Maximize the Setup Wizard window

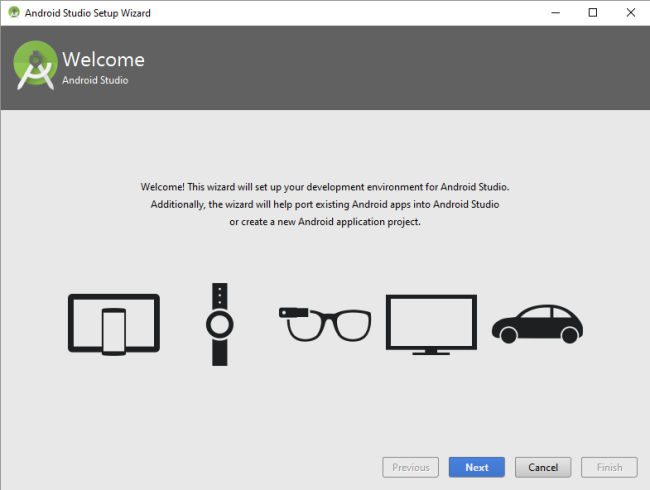coord(593,12)
